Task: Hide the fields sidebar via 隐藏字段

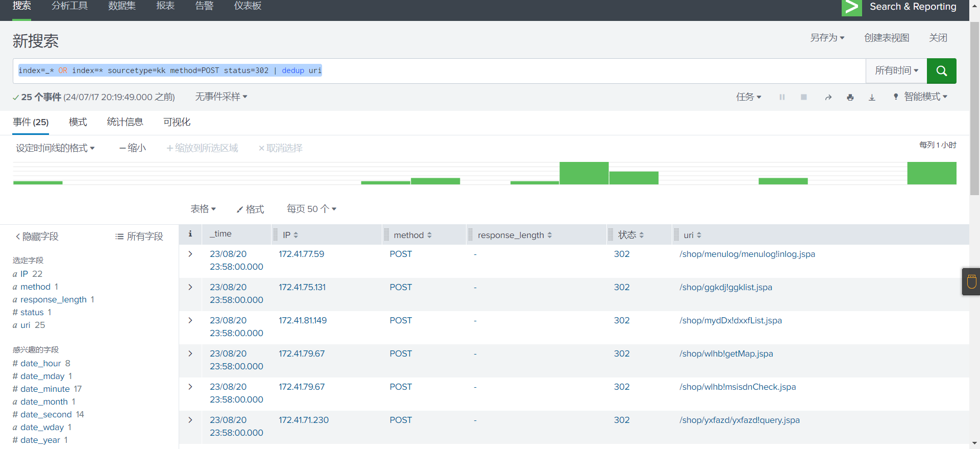Action: click(37, 237)
